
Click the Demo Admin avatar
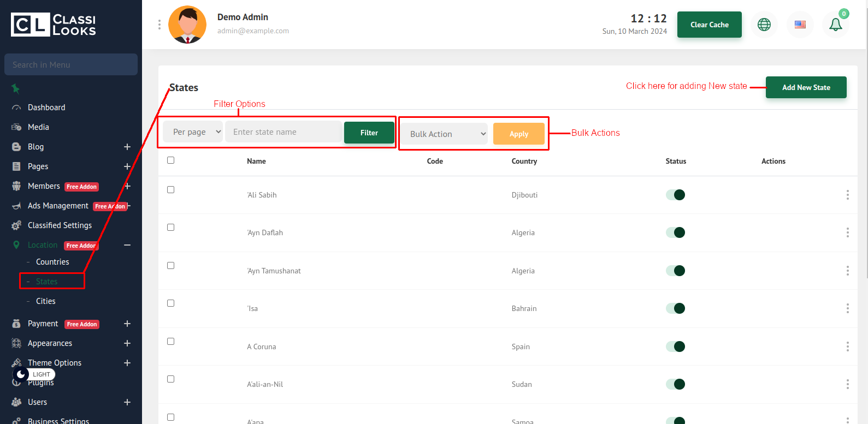pyautogui.click(x=187, y=25)
